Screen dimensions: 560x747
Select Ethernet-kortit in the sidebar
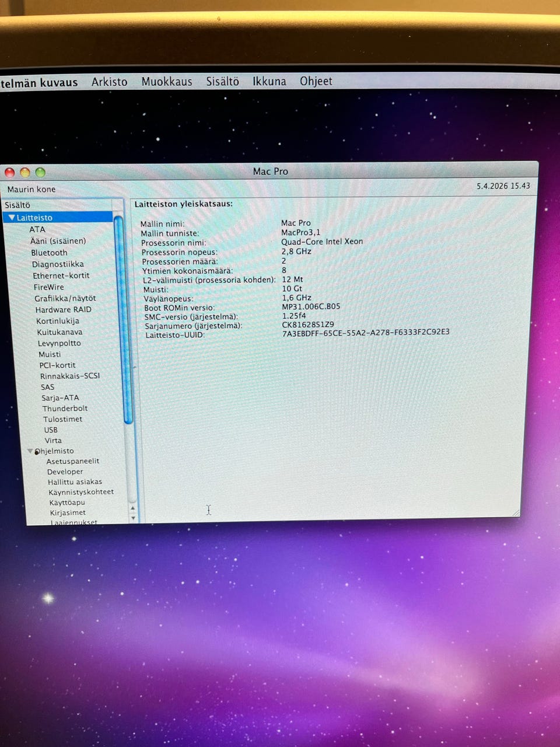61,275
